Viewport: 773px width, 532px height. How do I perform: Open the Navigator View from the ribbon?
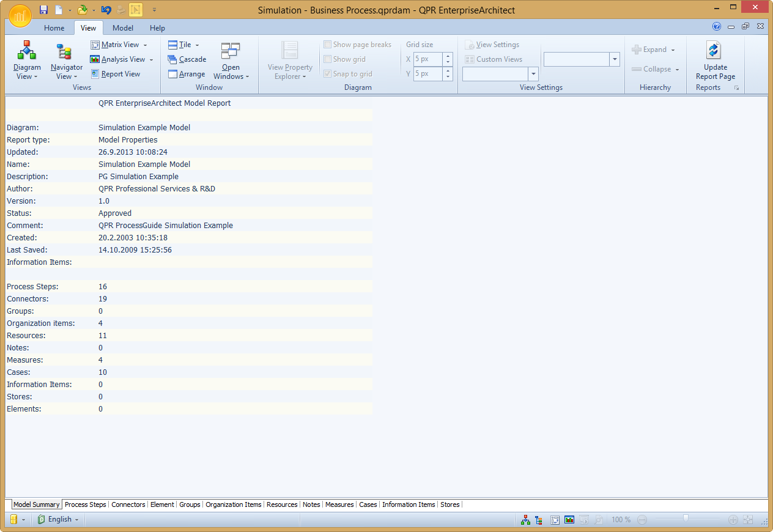pyautogui.click(x=66, y=60)
